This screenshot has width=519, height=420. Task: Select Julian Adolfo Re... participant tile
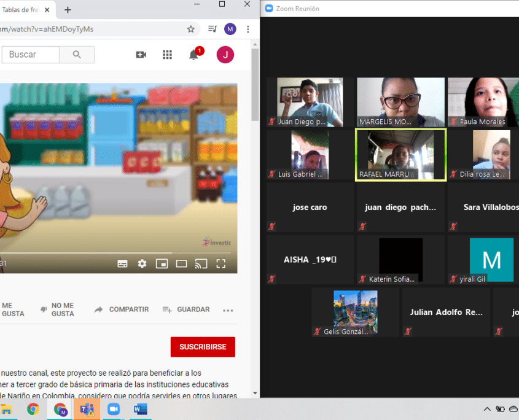tap(446, 313)
